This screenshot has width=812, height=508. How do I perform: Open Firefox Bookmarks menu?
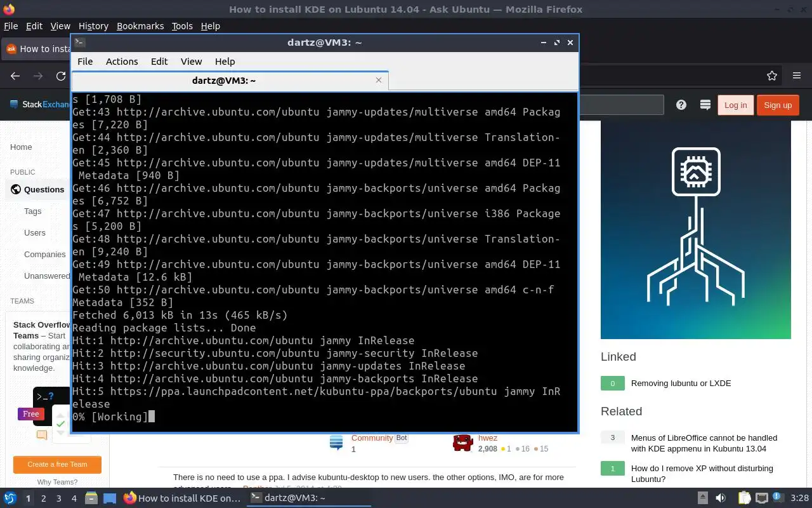tap(140, 26)
